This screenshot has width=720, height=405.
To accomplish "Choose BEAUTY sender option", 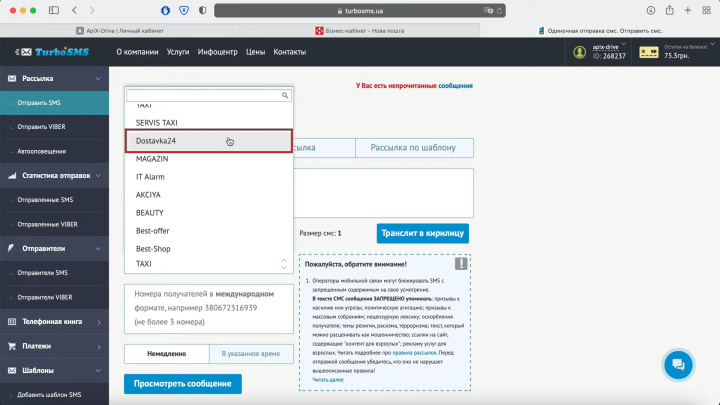I will (209, 213).
